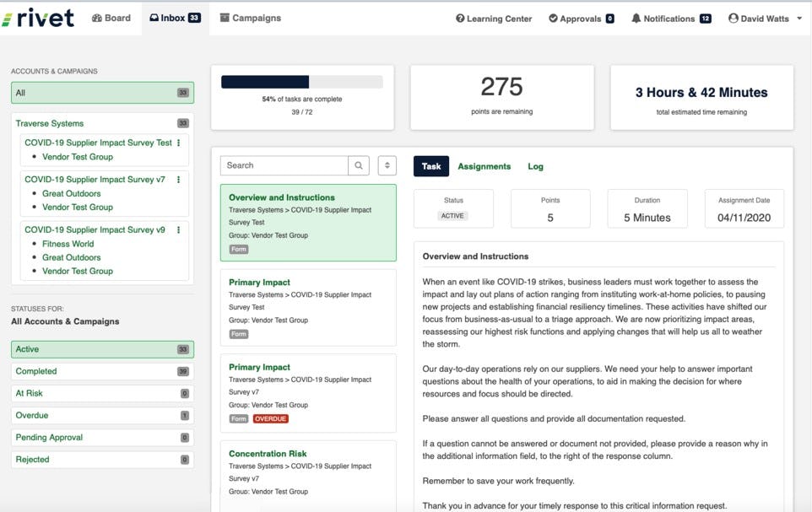This screenshot has height=512, width=812.
Task: Toggle the Overdue status filter
Action: tap(101, 415)
